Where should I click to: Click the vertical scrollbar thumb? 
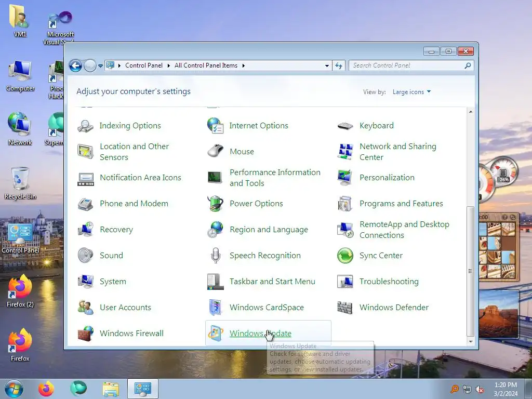point(471,271)
